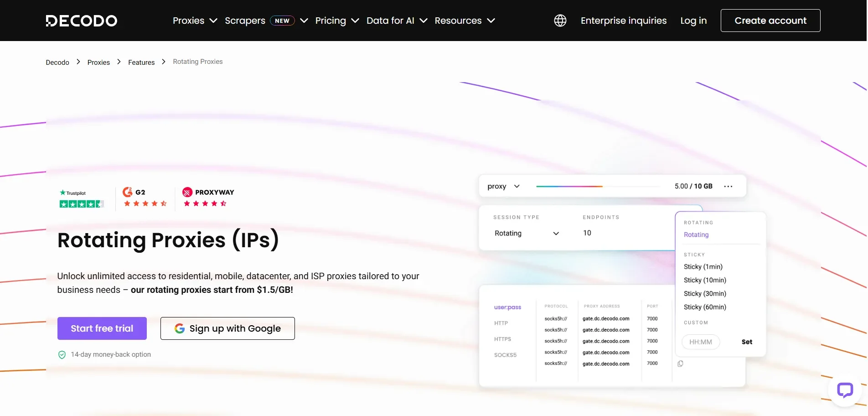The width and height of the screenshot is (868, 416).
Task: Open the live chat bubble
Action: (x=845, y=390)
